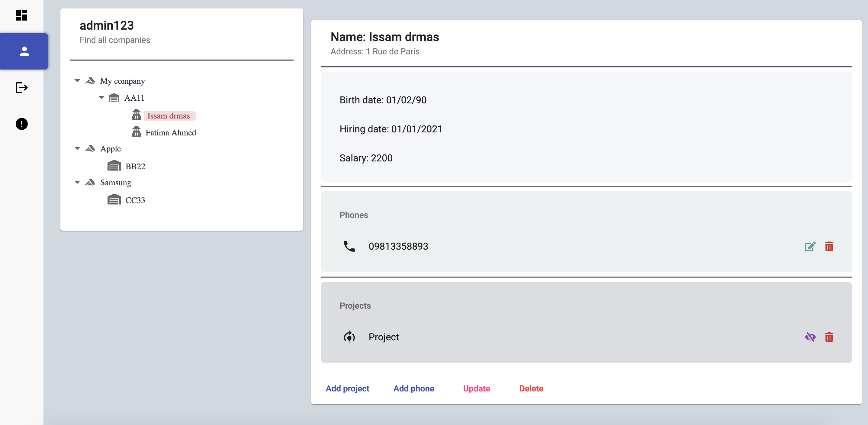This screenshot has width=868, height=425.
Task: Select Fatima Ahmed in the tree
Action: [x=171, y=133]
